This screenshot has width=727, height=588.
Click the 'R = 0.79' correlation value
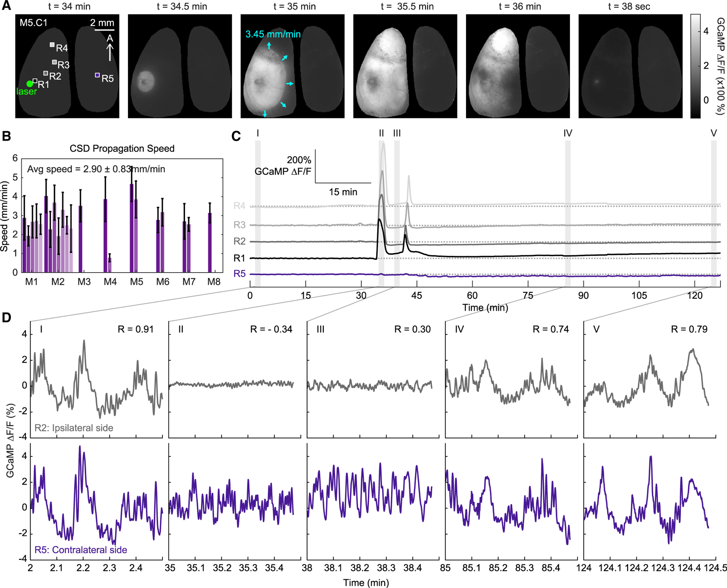tap(689, 330)
